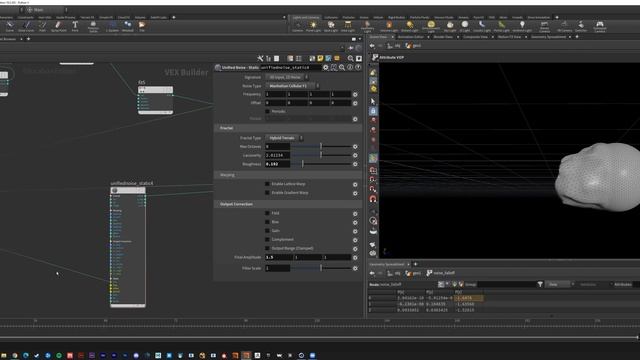
Task: Click the parameter pane gear settings icon
Action: (x=326, y=67)
